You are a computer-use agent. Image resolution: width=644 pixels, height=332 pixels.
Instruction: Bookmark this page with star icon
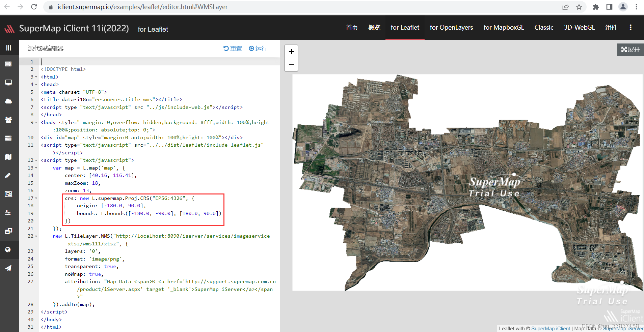579,7
